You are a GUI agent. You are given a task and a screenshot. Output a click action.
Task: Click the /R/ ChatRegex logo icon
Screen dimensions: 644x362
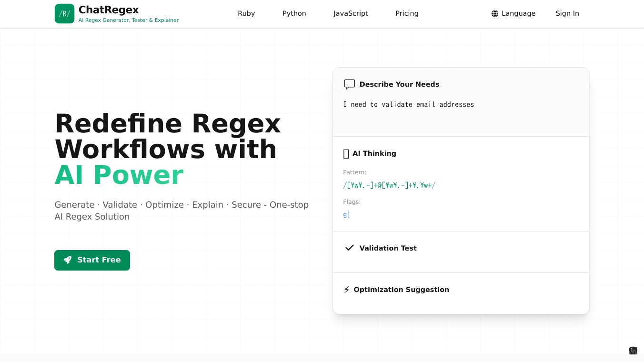(x=64, y=13)
